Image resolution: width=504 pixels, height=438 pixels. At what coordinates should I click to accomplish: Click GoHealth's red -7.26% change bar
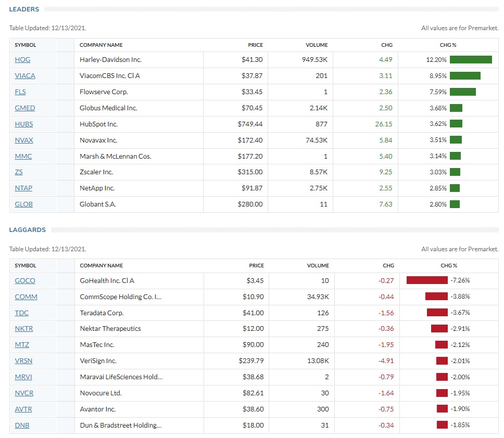click(x=427, y=280)
